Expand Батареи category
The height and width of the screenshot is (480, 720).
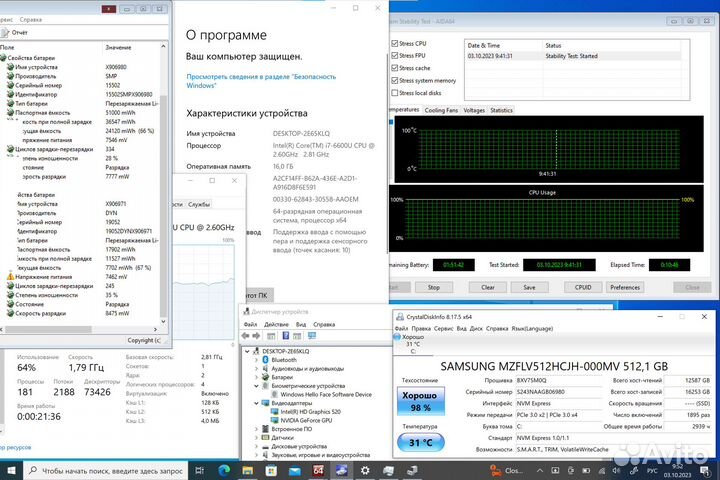(x=256, y=377)
